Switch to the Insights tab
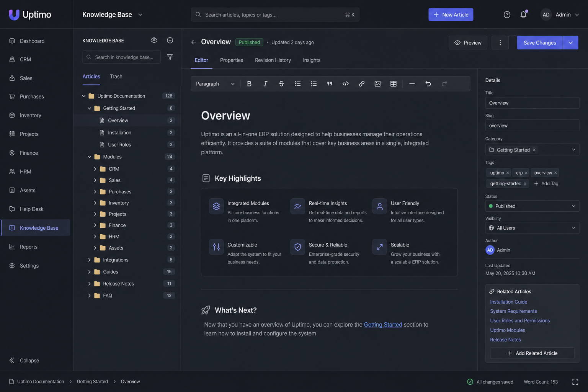The image size is (588, 392). (312, 60)
